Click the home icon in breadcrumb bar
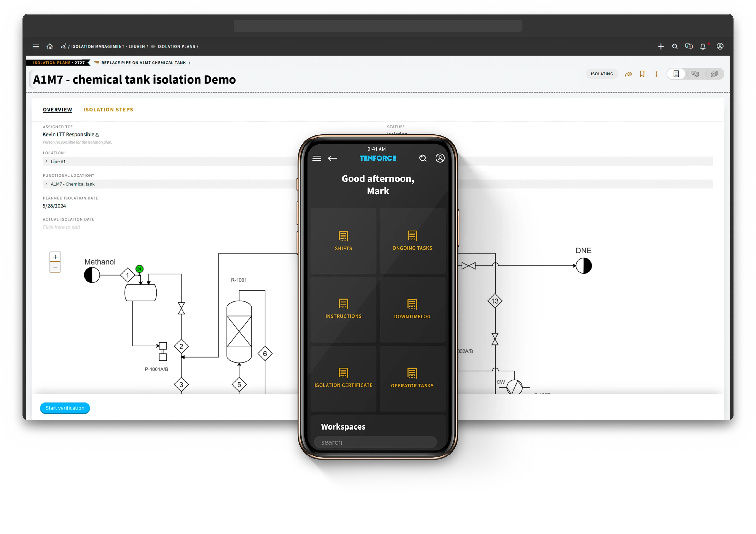This screenshot has height=534, width=756. (x=50, y=46)
